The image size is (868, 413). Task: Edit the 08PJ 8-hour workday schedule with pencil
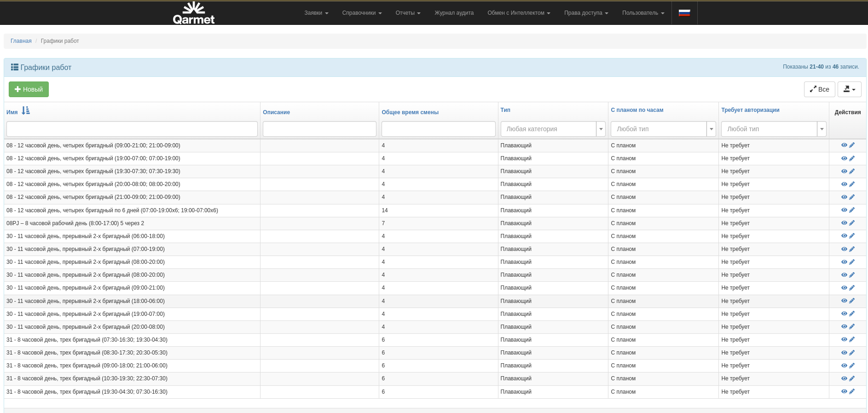coord(852,223)
